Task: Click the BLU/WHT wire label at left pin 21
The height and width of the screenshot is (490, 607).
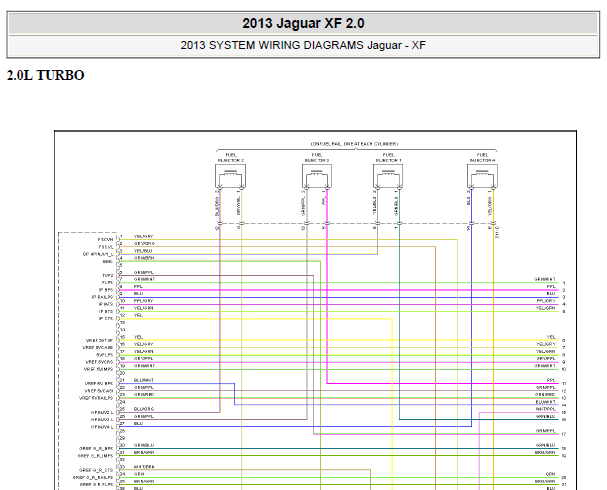Action: coord(144,380)
